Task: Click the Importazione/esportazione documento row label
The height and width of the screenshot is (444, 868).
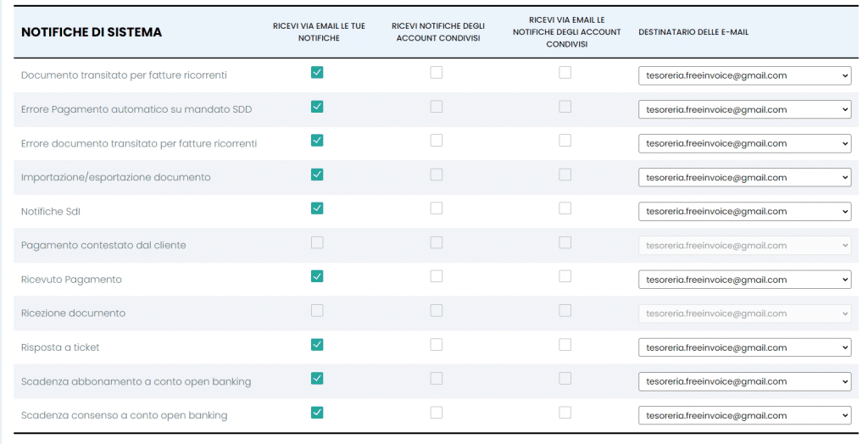Action: pyautogui.click(x=115, y=177)
